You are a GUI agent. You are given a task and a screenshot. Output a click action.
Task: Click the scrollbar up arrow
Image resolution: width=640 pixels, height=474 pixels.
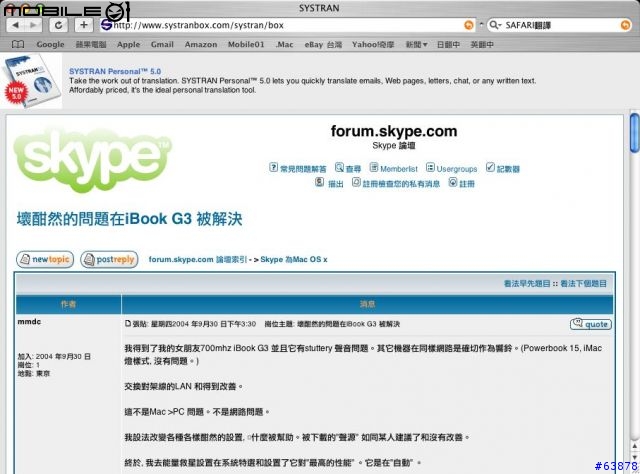[x=634, y=446]
